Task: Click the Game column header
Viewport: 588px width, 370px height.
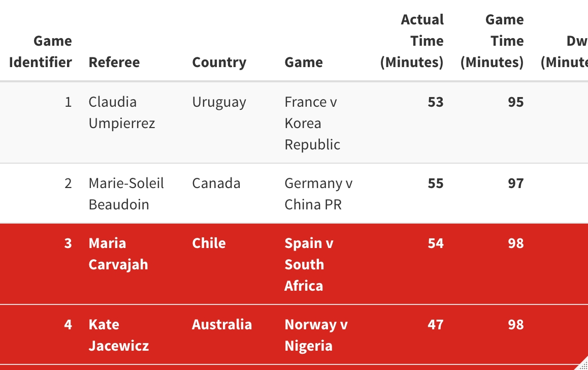Action: 304,63
